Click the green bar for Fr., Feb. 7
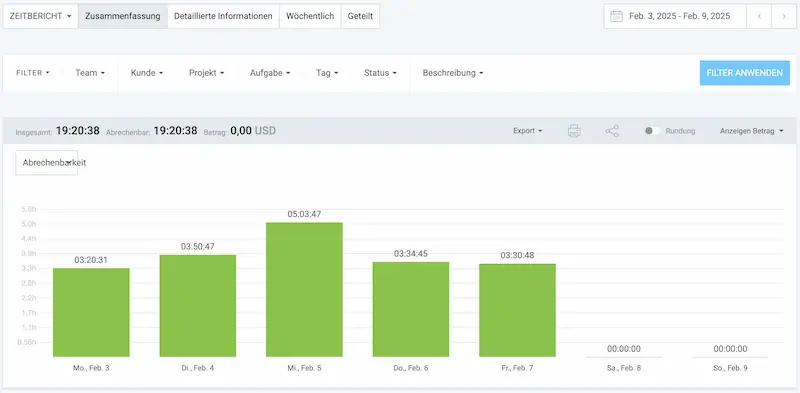Image resolution: width=800 pixels, height=393 pixels. click(517, 310)
